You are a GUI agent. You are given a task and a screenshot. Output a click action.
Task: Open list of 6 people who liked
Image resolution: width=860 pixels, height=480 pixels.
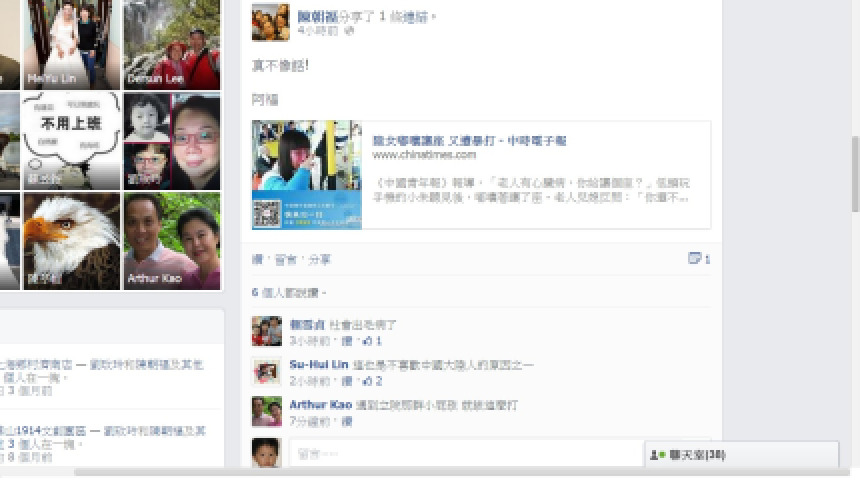point(286,292)
